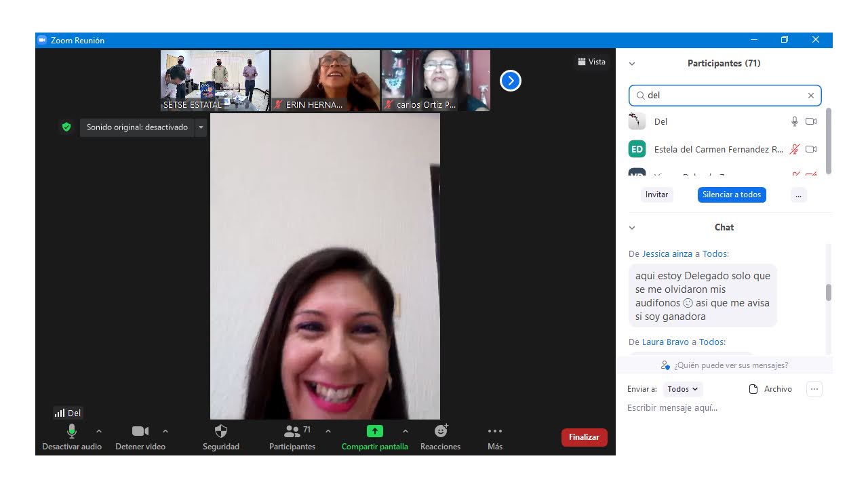Screen dimensions: 868x488
Task: Click the muted mic icon on carlos thumbnail
Action: pos(389,105)
